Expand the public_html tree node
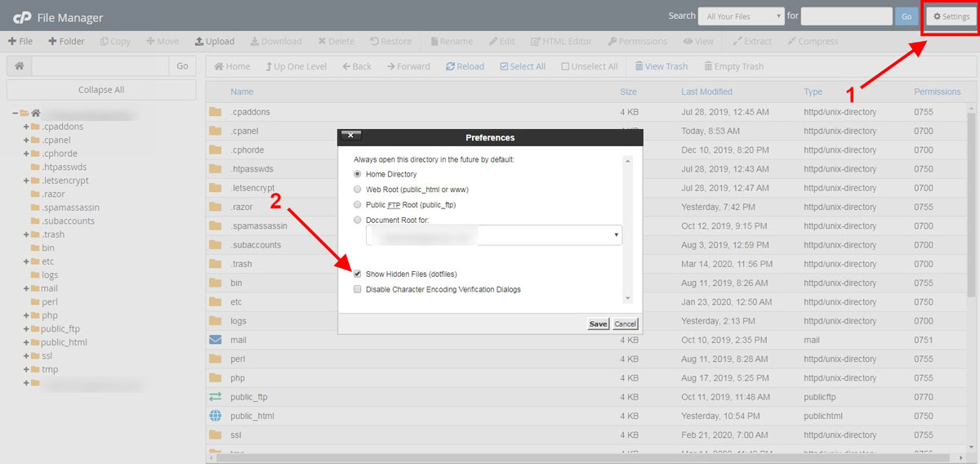 (x=26, y=342)
